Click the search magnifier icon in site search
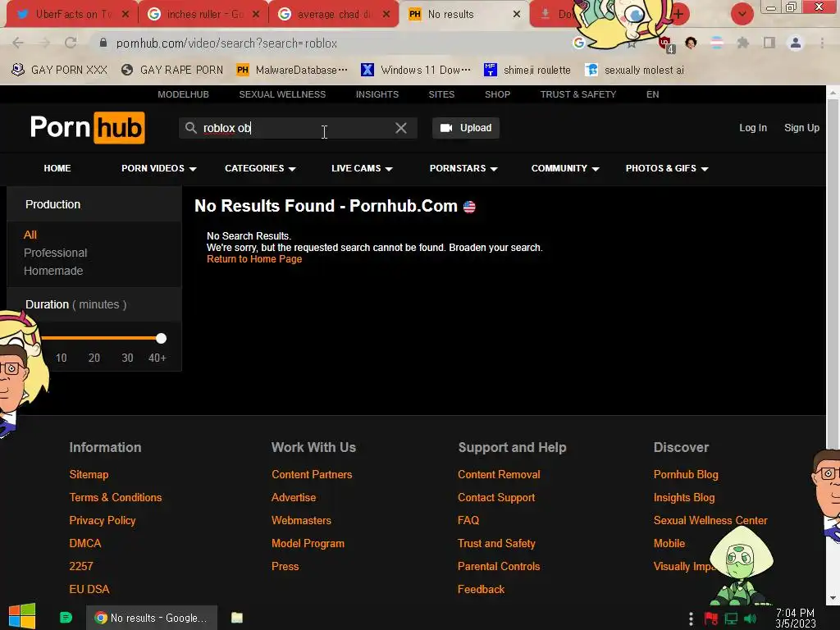Screen dimensions: 840x630 coord(190,127)
